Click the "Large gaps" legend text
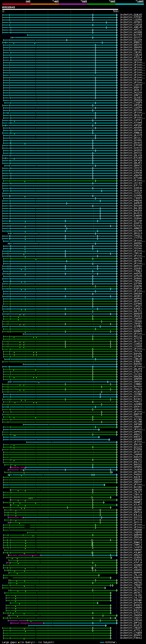 (10, 642)
